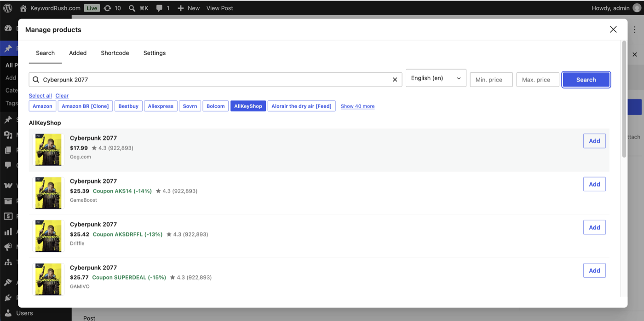Click the Max. price field

538,79
